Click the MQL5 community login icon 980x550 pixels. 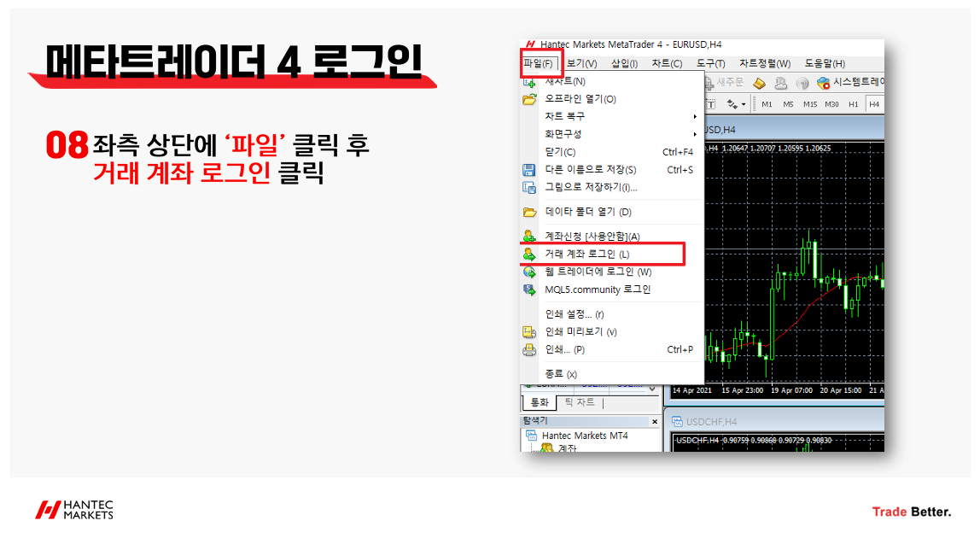[528, 290]
